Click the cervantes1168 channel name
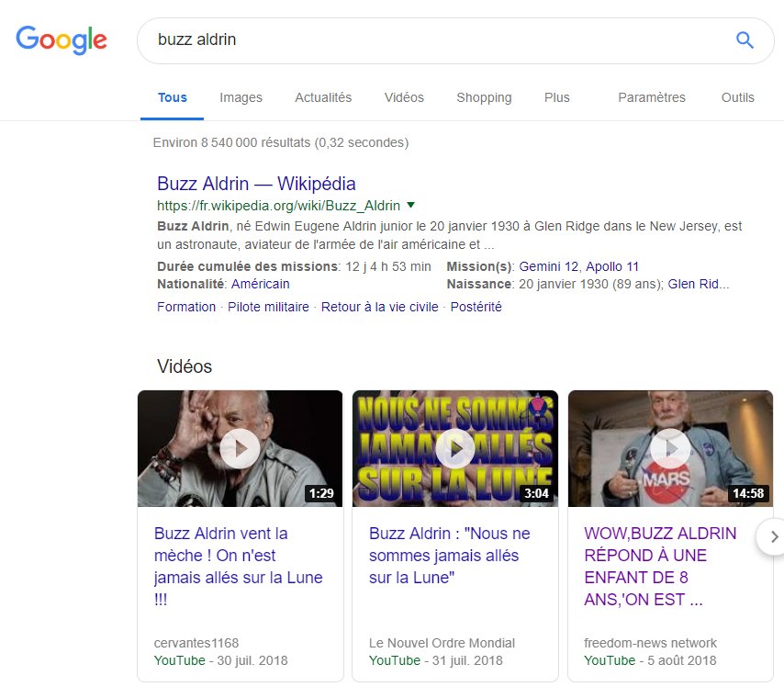Screen dimensions: 784x698 pyautogui.click(x=196, y=643)
